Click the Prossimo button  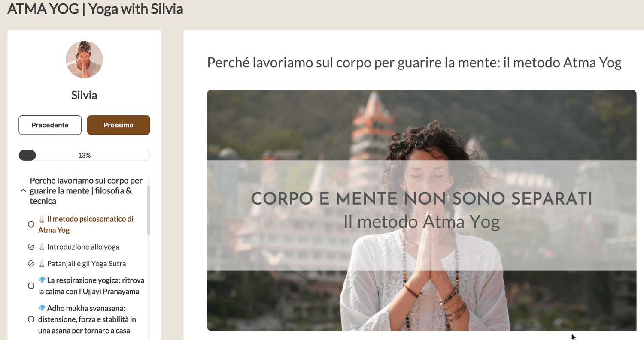pos(118,125)
